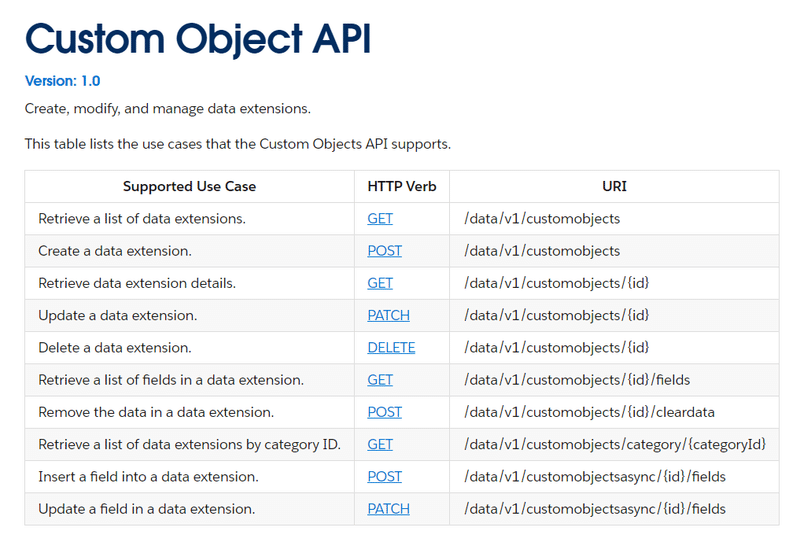Image resolution: width=800 pixels, height=542 pixels.
Task: Click the URI column header
Action: [614, 186]
